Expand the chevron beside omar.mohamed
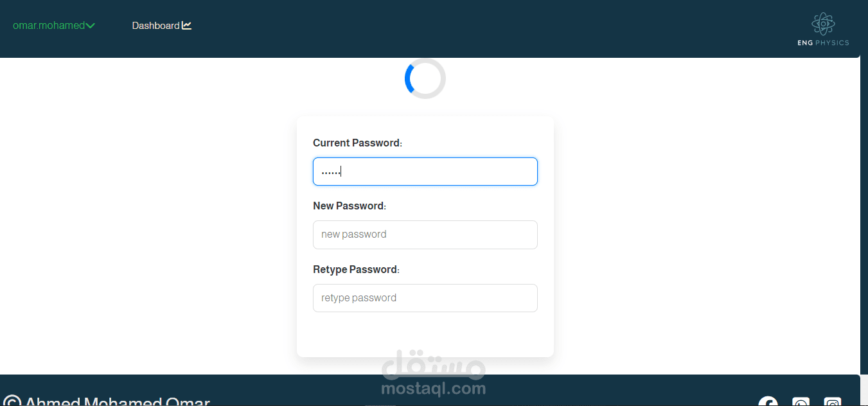This screenshot has width=868, height=406. click(91, 26)
